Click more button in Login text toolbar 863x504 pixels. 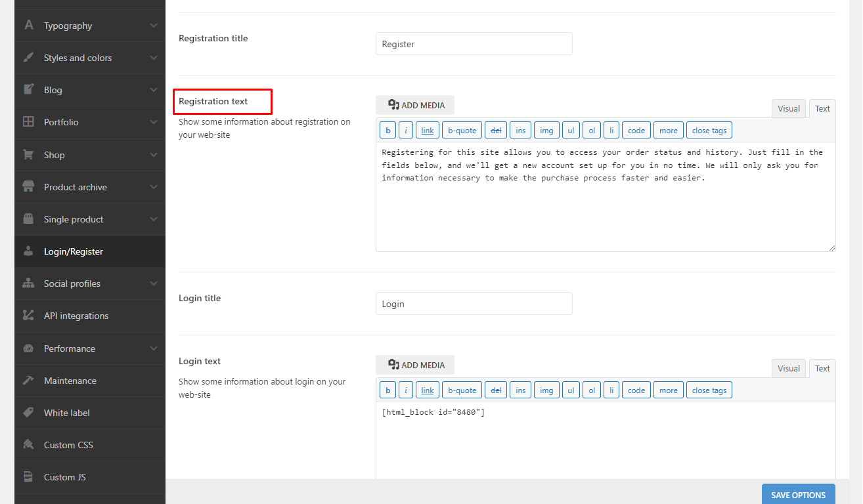click(x=669, y=390)
